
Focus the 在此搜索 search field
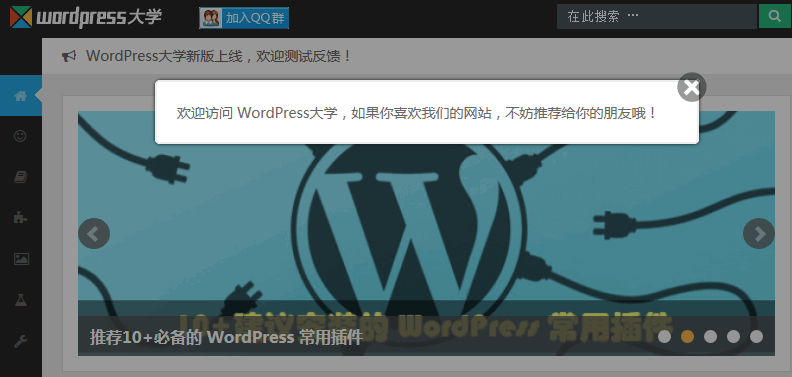click(x=657, y=16)
